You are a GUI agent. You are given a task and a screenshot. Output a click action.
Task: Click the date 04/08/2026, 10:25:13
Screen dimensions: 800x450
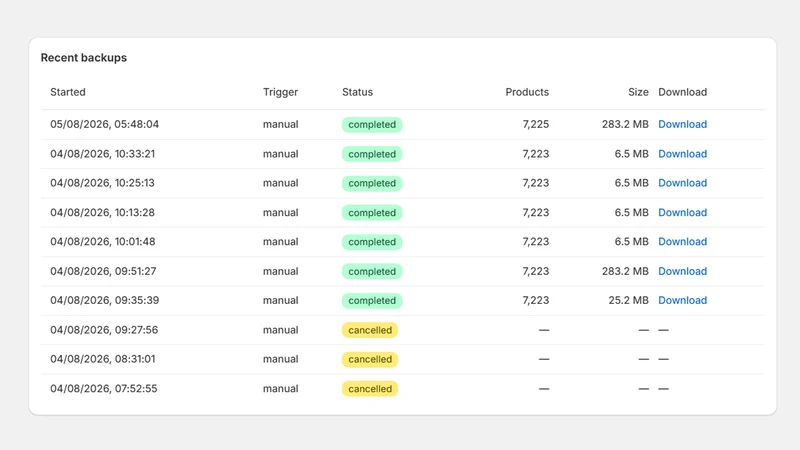pyautogui.click(x=103, y=183)
